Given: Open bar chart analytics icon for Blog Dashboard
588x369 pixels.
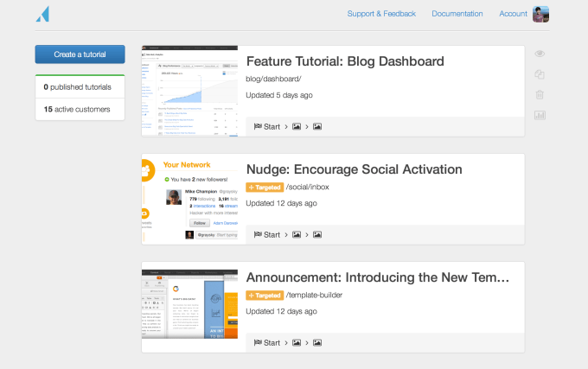Looking at the screenshot, I should point(540,116).
